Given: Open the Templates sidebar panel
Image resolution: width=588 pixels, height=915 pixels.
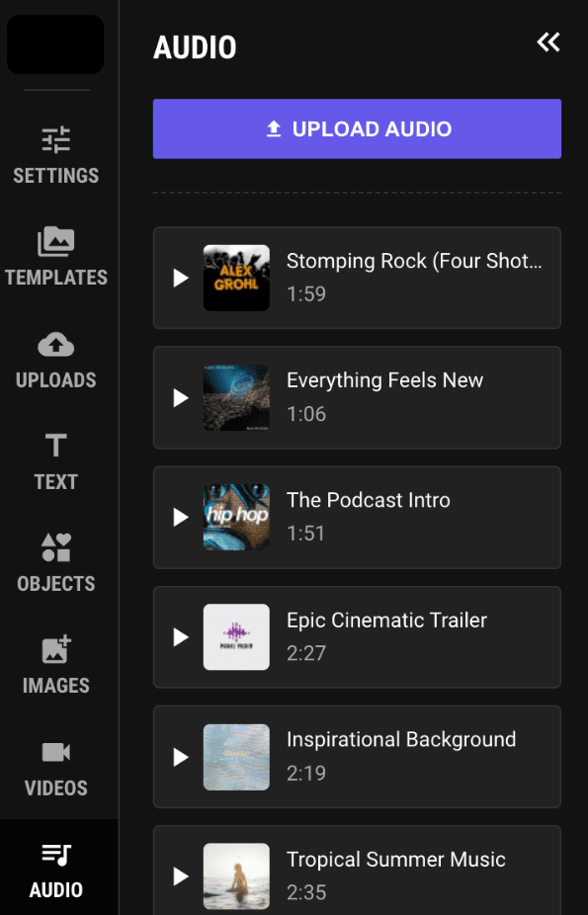Looking at the screenshot, I should pos(56,257).
